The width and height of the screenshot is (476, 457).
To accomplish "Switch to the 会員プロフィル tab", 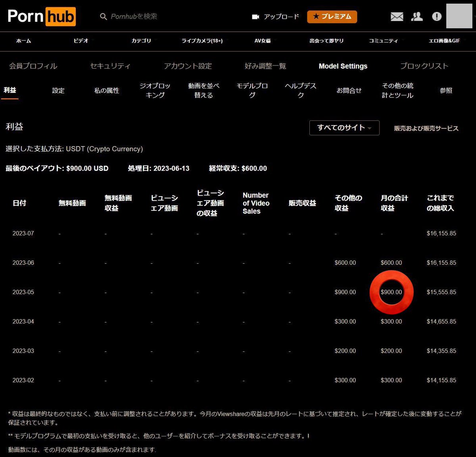I will (x=33, y=66).
